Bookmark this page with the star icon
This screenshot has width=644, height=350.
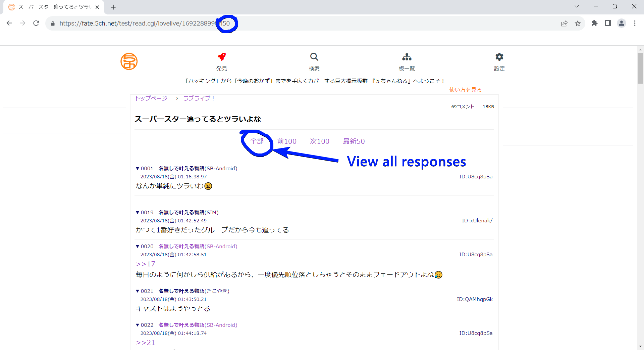point(578,23)
